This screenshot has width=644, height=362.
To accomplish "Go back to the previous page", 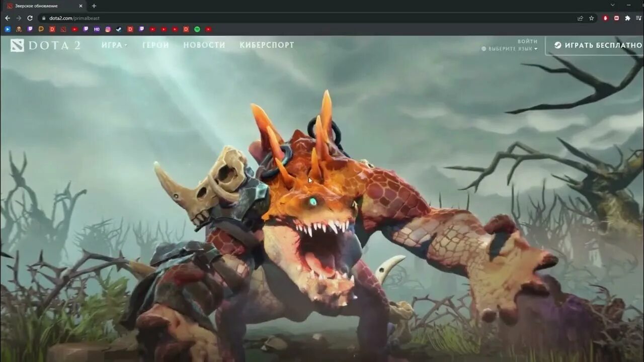I will pyautogui.click(x=8, y=18).
